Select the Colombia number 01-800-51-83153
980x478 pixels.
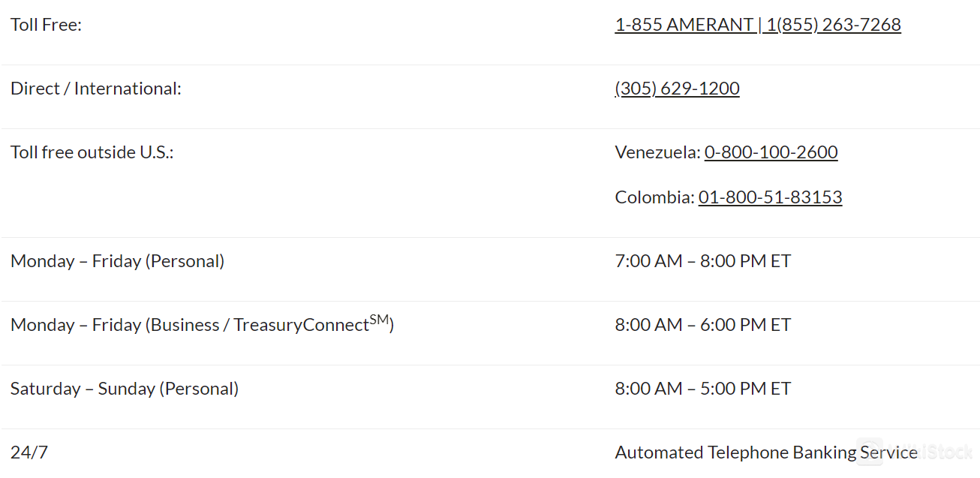point(770,197)
